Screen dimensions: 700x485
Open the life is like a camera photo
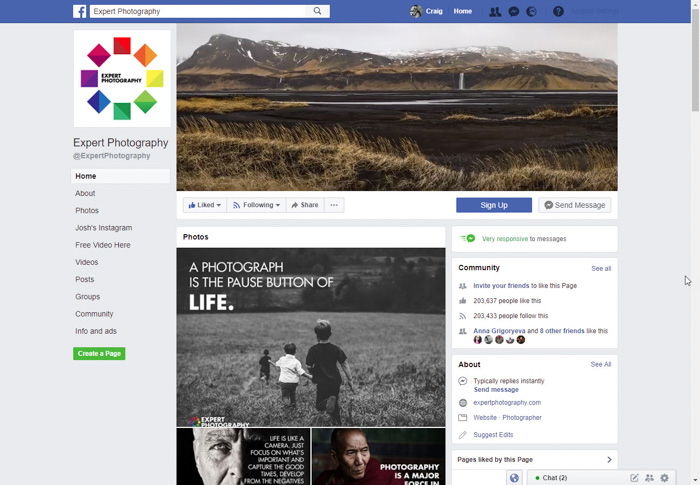(x=243, y=456)
